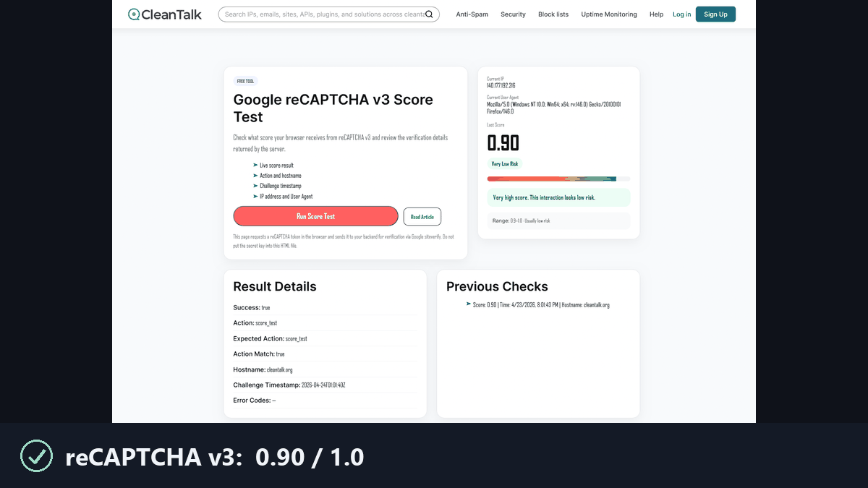Click the 'Expected Action: score_test' row

pos(325,338)
